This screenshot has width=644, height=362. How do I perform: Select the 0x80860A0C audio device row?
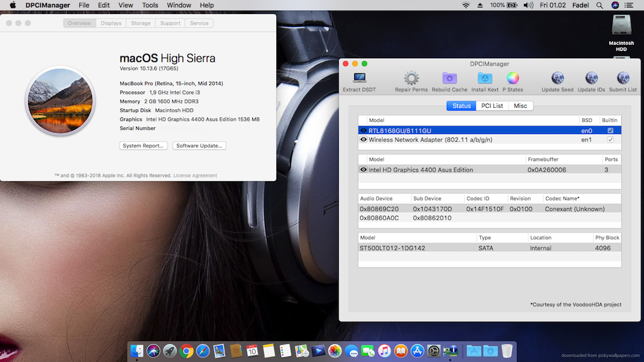point(490,218)
